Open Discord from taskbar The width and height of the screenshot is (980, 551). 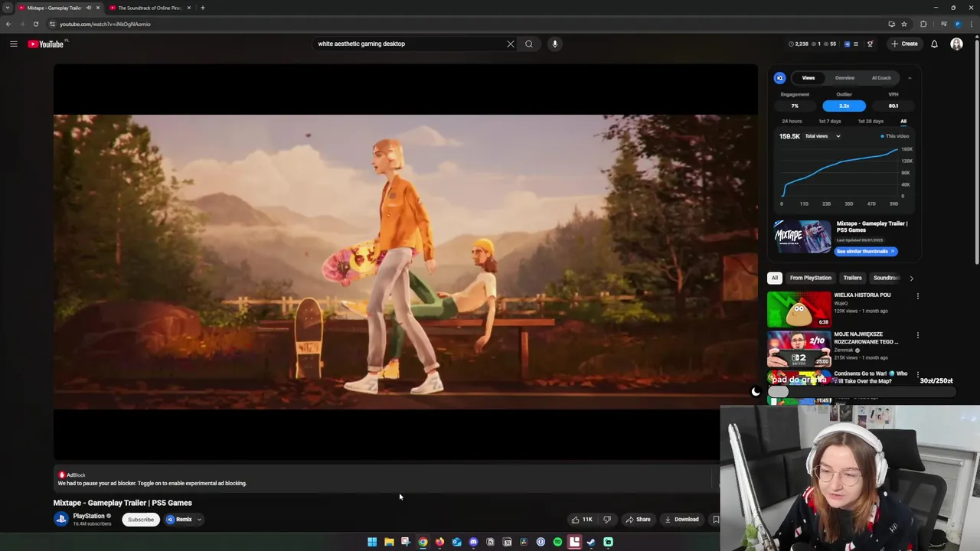click(473, 542)
